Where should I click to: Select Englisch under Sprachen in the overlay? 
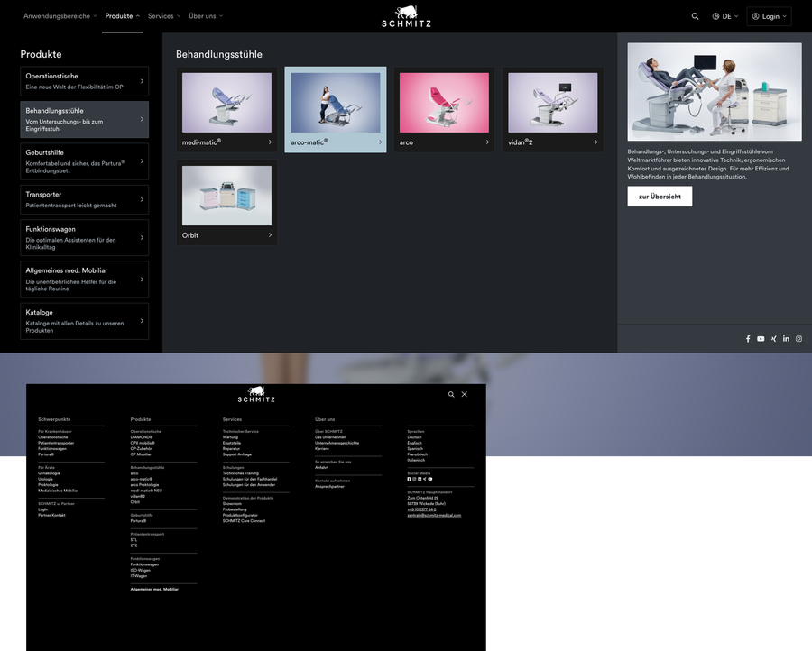point(415,443)
